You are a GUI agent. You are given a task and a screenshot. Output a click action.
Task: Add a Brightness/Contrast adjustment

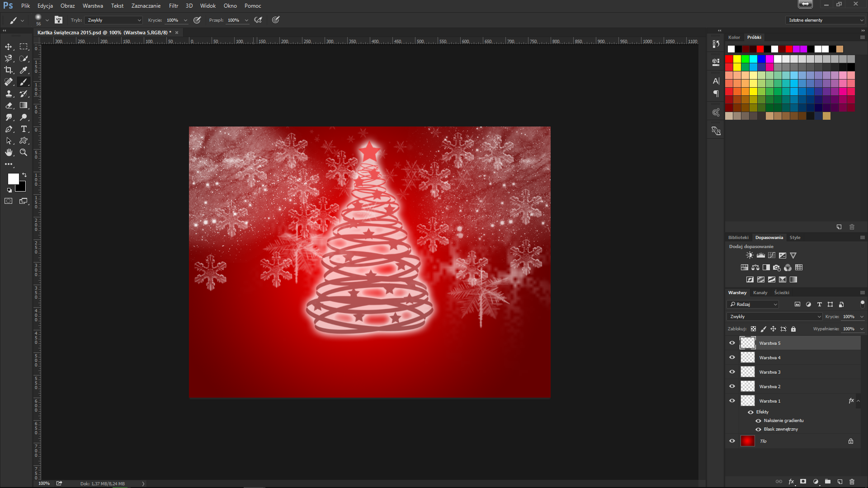coord(750,255)
